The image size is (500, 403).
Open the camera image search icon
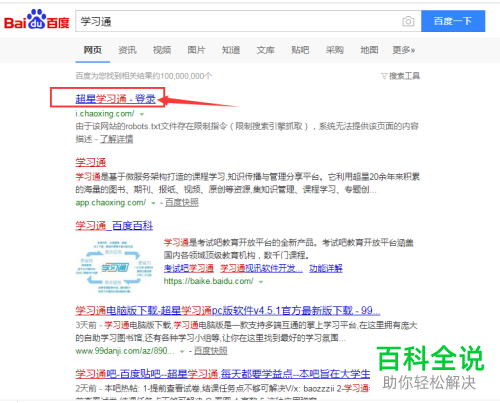pos(408,21)
